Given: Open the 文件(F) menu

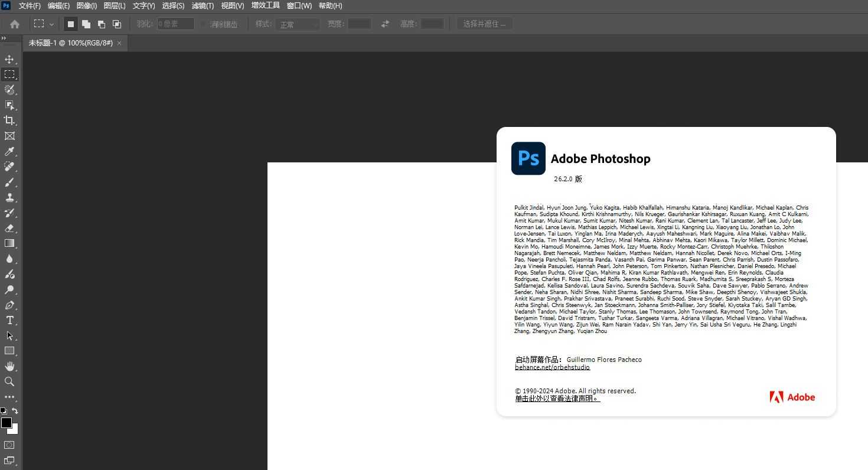Looking at the screenshot, I should point(30,6).
